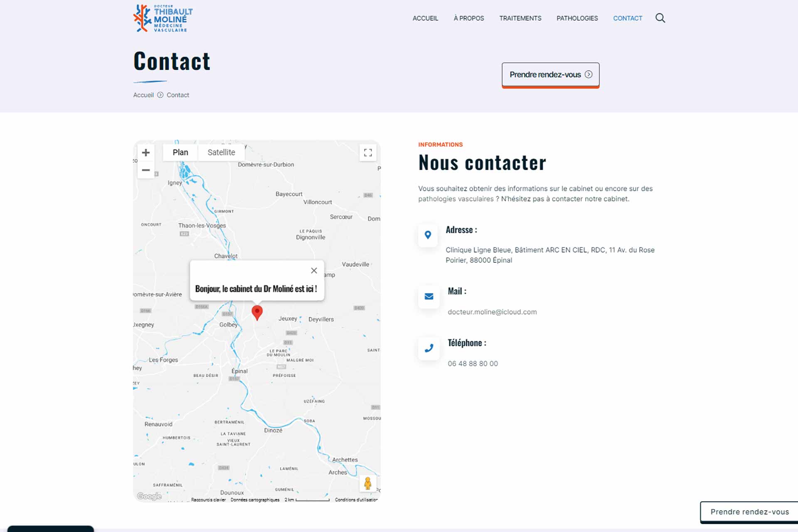Click the Street View pegman icon
Viewport: 798px width, 532px height.
coord(367,483)
